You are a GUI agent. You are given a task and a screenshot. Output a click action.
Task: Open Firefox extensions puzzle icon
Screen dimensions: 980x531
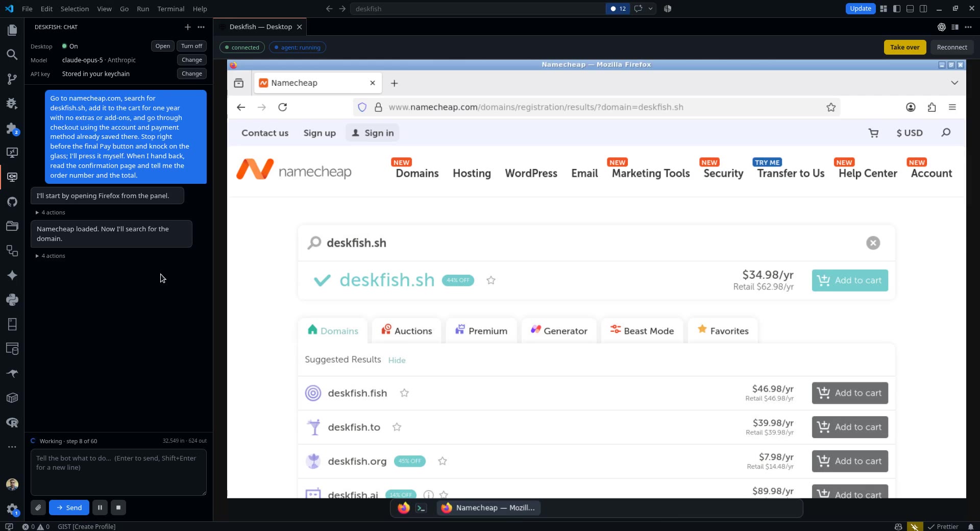tap(932, 107)
